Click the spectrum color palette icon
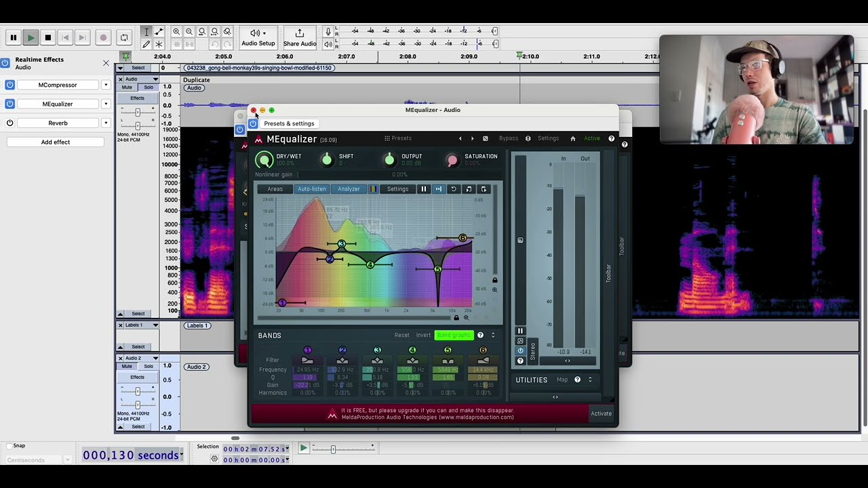Image resolution: width=868 pixels, height=488 pixels. point(373,189)
